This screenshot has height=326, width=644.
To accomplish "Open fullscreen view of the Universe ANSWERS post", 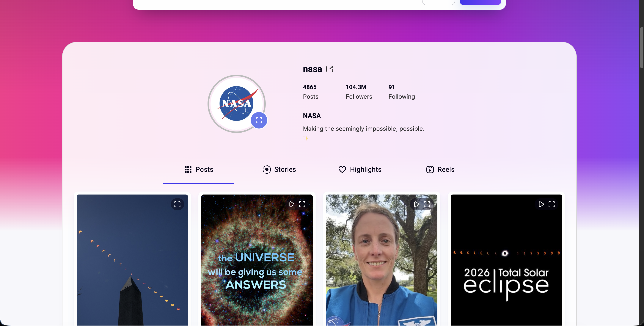I will pyautogui.click(x=302, y=204).
